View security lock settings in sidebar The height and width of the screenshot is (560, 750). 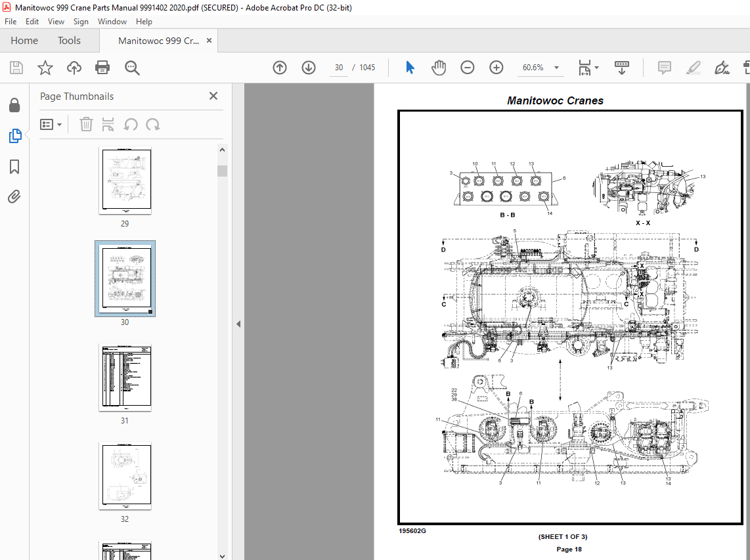tap(14, 105)
